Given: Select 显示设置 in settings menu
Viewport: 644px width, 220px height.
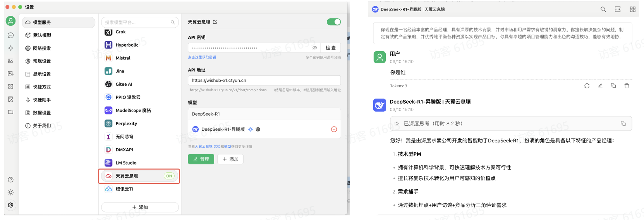Looking at the screenshot, I should tap(58, 74).
